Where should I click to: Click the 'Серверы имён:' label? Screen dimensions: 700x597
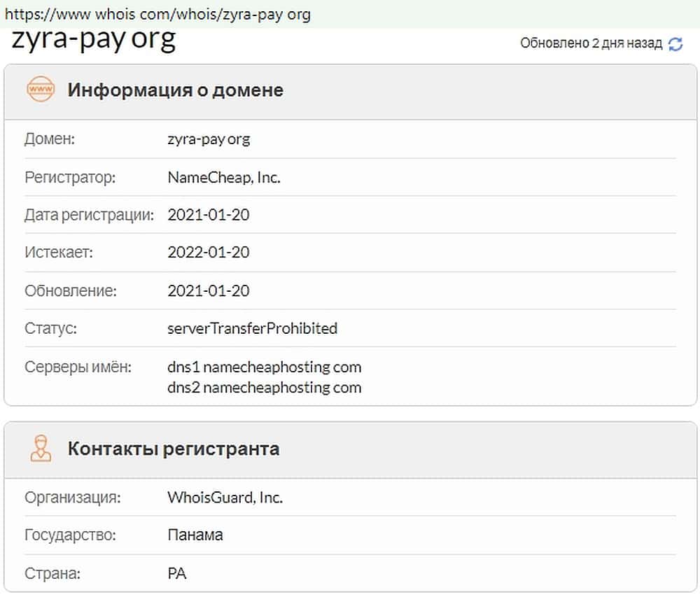[78, 367]
